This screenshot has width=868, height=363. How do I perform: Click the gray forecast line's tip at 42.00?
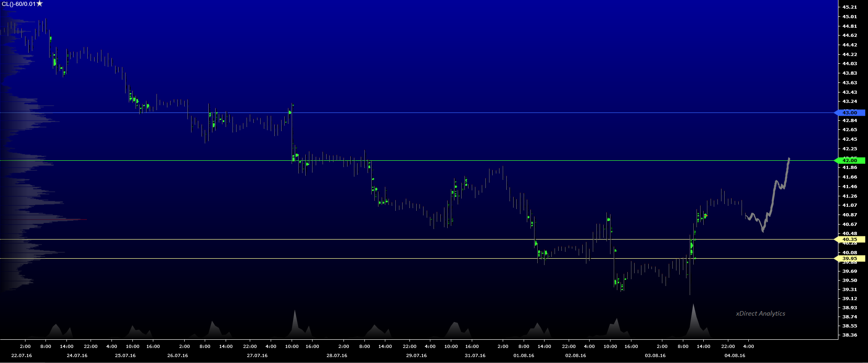(x=789, y=159)
